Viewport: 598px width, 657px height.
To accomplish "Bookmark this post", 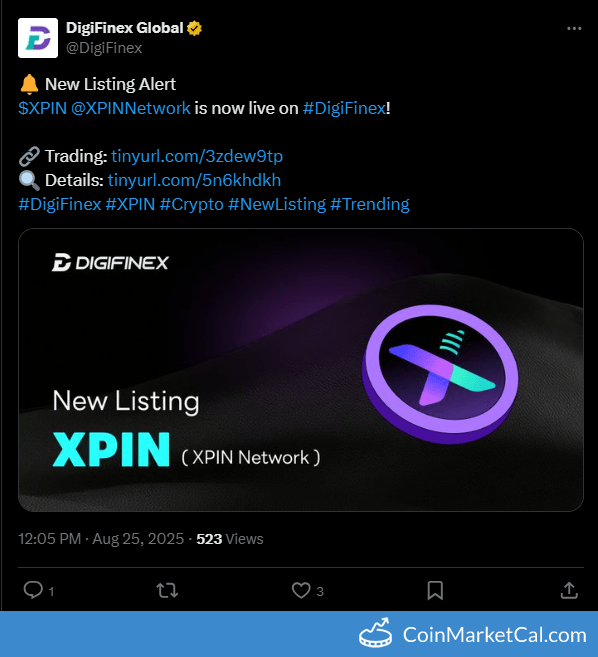I will coord(435,590).
